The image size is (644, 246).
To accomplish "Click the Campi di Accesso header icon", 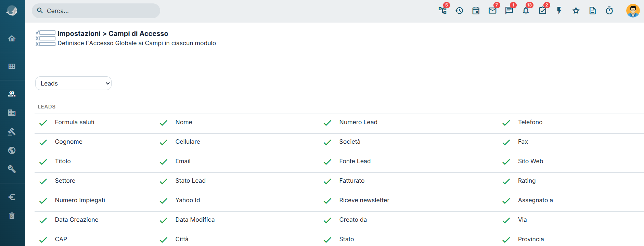I will [x=46, y=38].
